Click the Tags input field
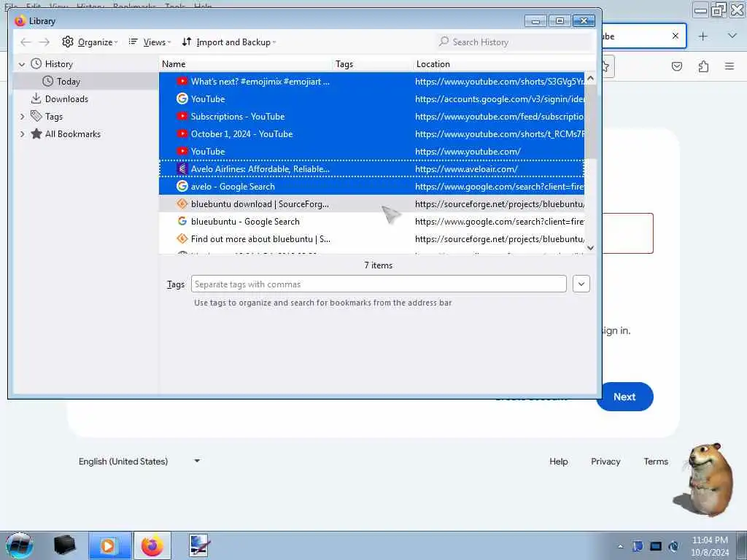747x560 pixels. pos(379,284)
